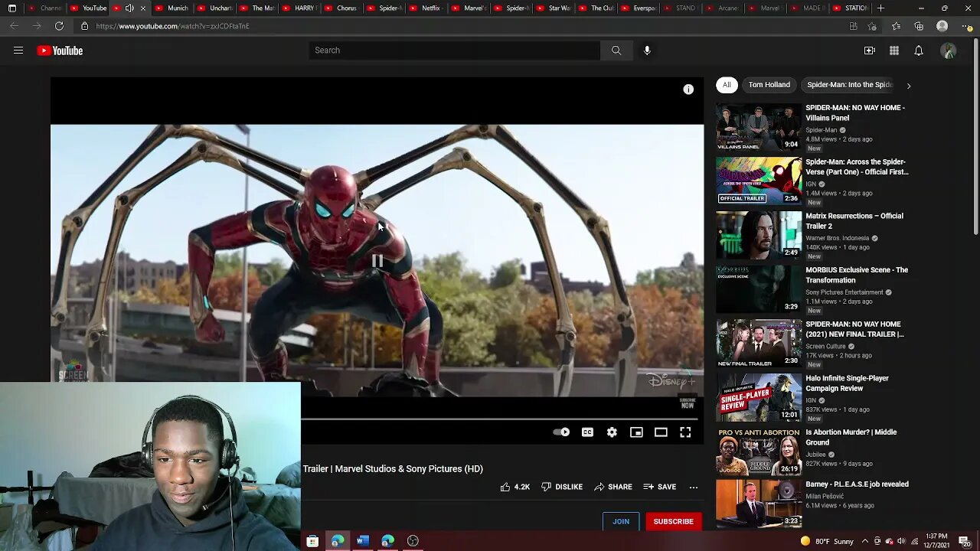Open the Barney job revealed thumbnail
Screen dimensions: 980x551
759,505
